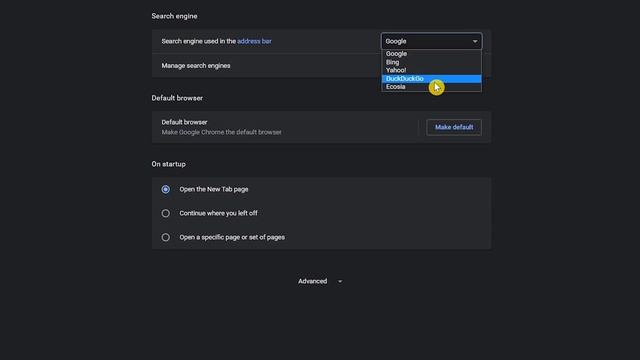
Task: Choose Ecosia from the list
Action: click(431, 87)
